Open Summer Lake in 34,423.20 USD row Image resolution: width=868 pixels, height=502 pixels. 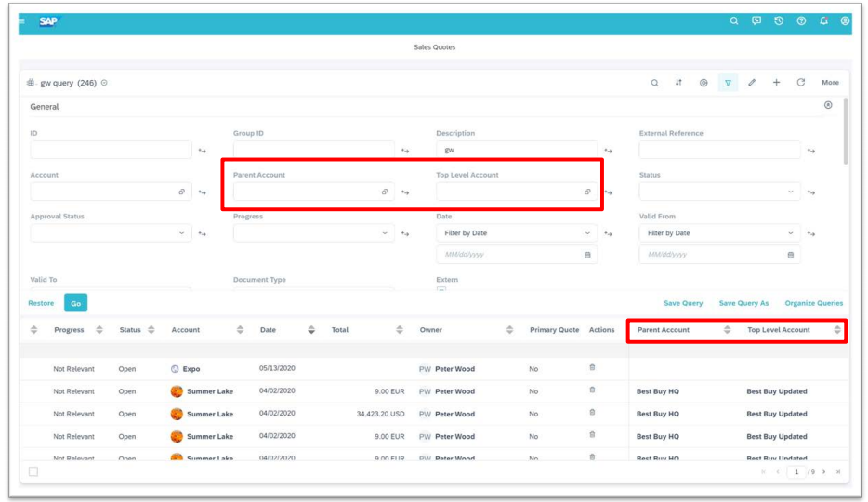pos(210,414)
